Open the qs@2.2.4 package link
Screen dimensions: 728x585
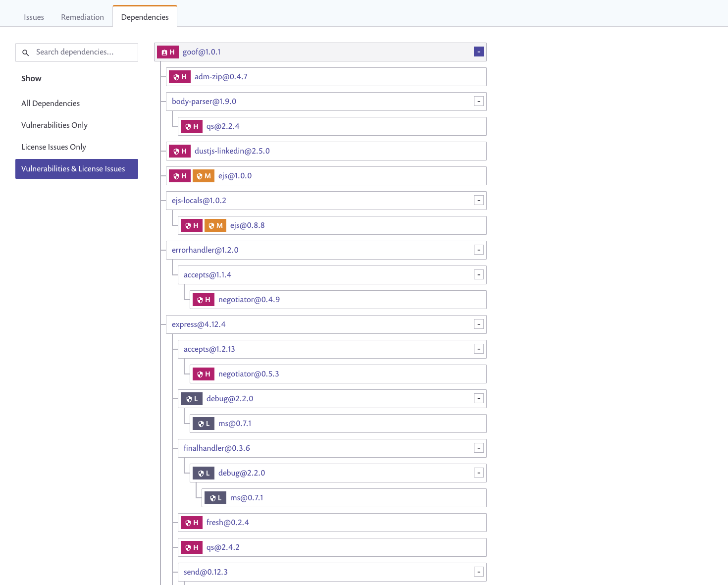(x=223, y=126)
